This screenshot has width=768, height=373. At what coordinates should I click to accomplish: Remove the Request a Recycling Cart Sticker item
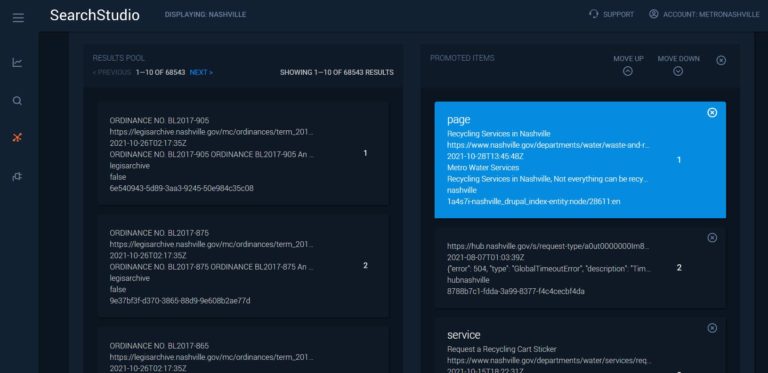click(x=712, y=328)
